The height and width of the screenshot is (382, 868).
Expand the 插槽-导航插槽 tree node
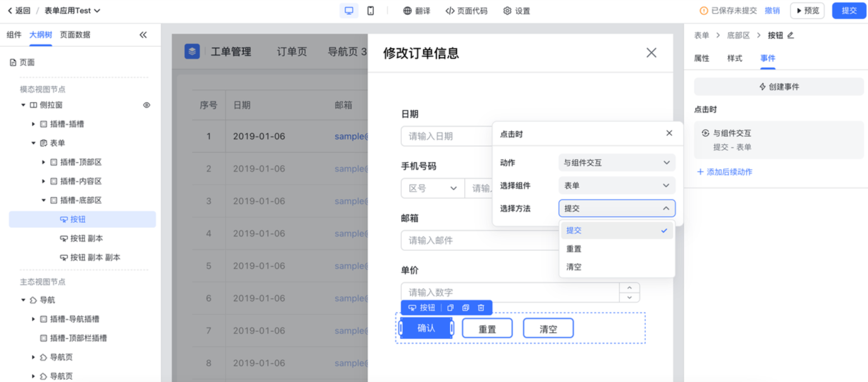pyautogui.click(x=33, y=319)
